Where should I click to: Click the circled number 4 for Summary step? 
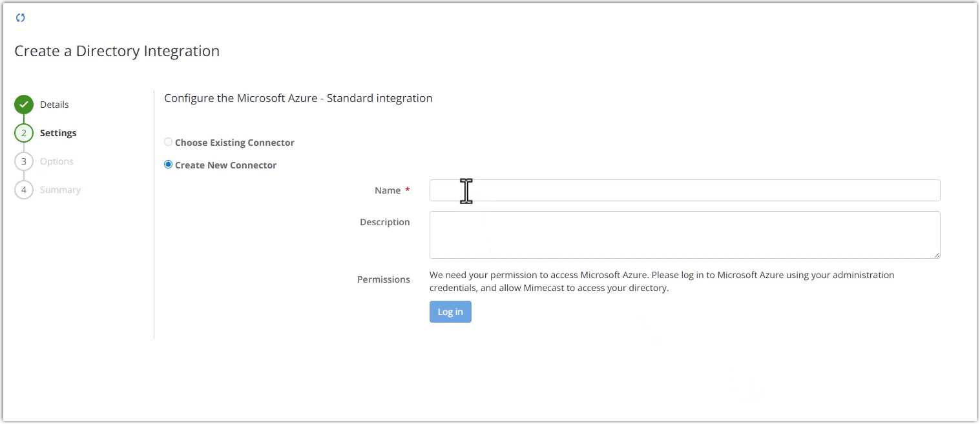click(24, 189)
